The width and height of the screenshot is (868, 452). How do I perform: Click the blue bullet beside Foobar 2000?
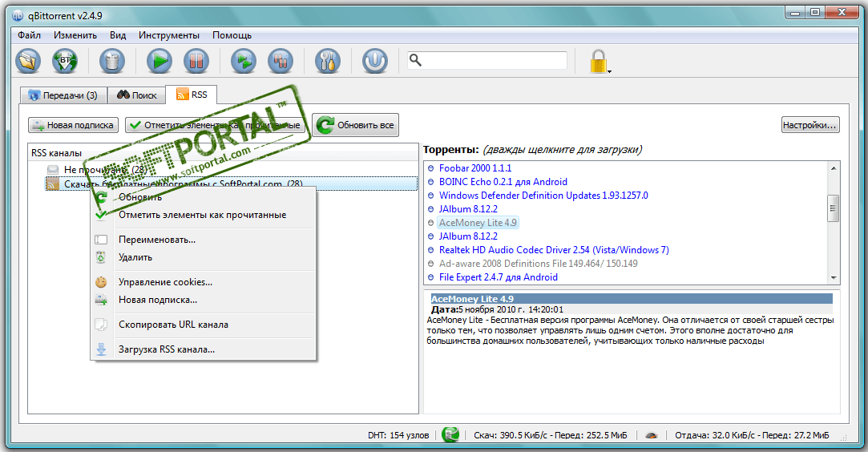pyautogui.click(x=431, y=168)
